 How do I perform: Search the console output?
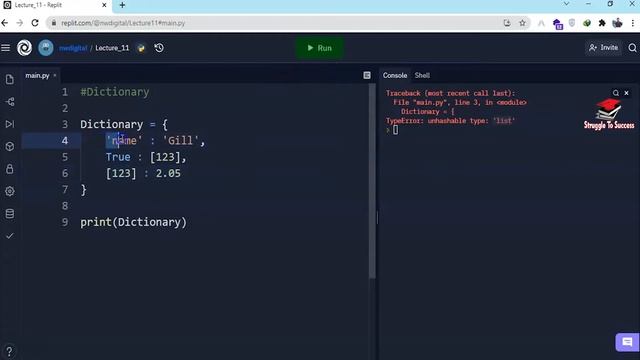[x=616, y=93]
